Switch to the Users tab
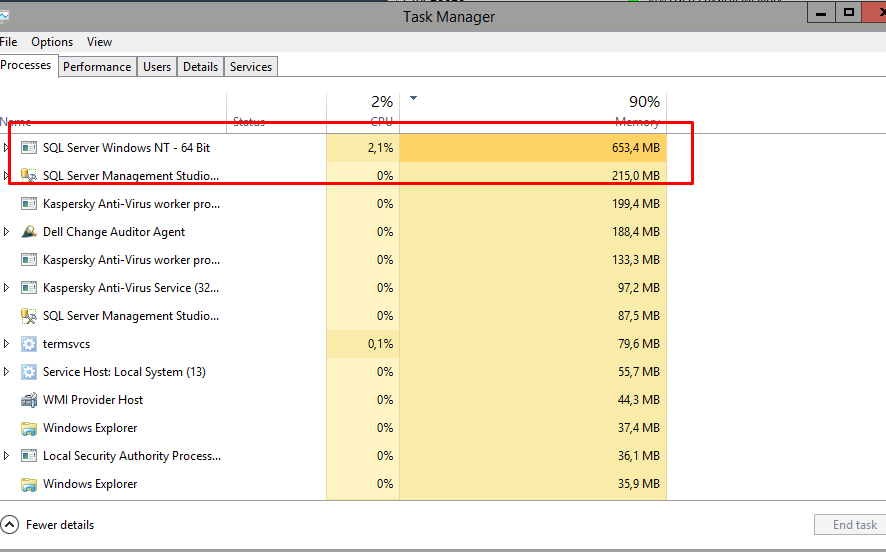Screen dimensions: 886x552 [x=157, y=67]
